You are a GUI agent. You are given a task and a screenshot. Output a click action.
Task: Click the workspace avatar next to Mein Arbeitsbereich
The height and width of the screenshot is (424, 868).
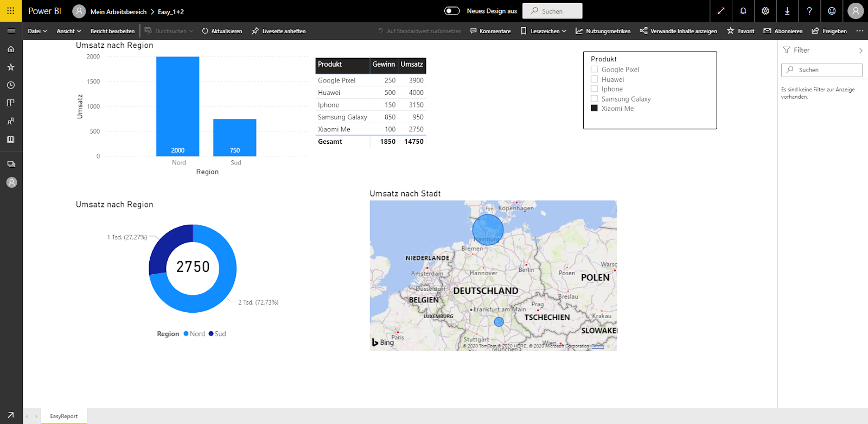point(79,11)
